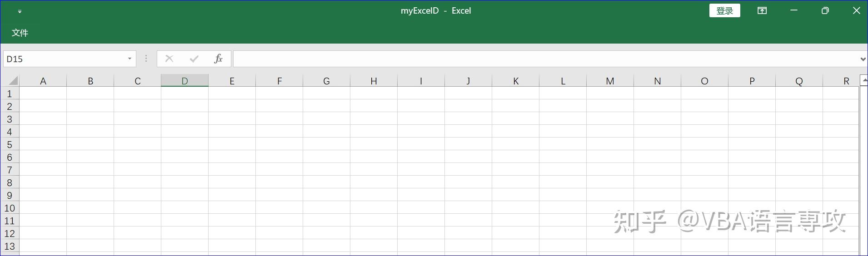Select column A header

[x=43, y=81]
